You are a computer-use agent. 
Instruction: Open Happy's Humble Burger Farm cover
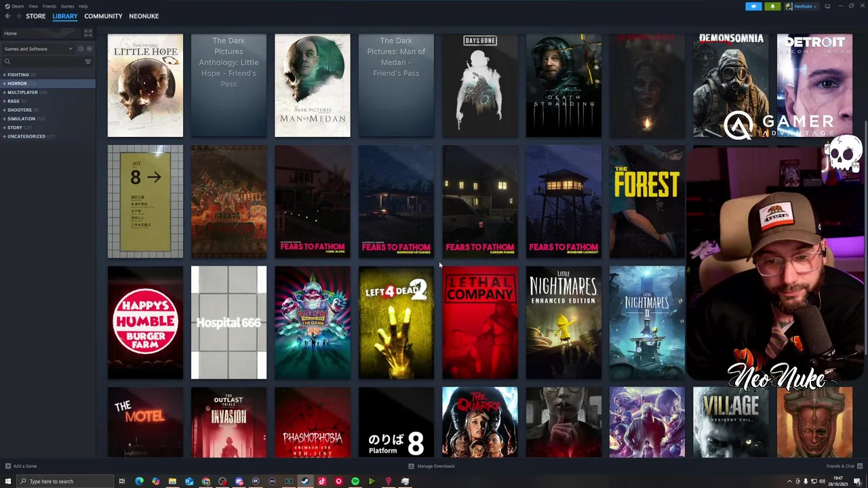coord(145,323)
